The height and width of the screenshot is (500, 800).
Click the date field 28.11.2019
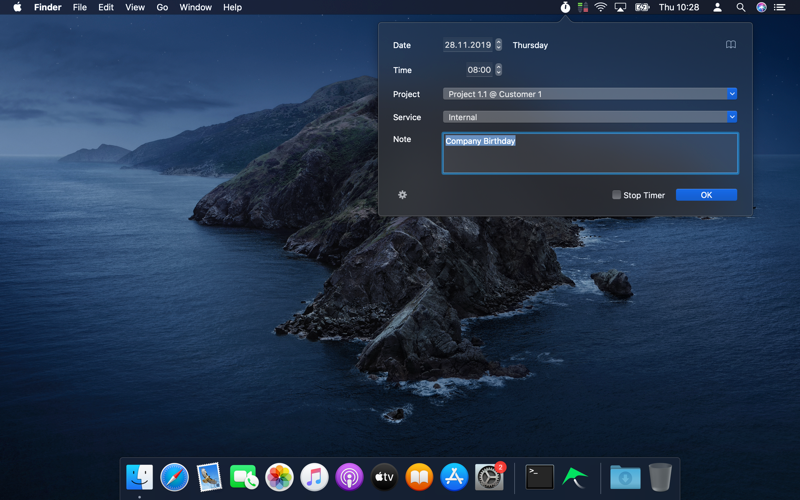pyautogui.click(x=467, y=45)
